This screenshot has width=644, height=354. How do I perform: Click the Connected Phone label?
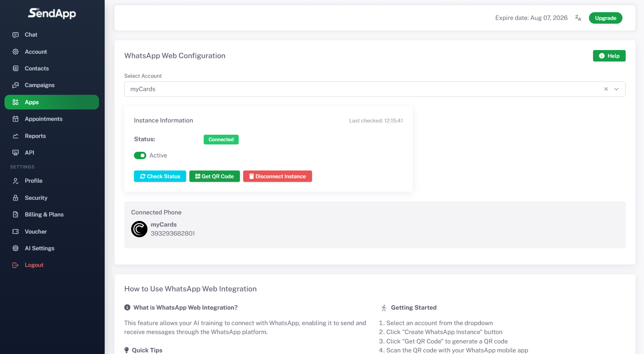coord(156,212)
